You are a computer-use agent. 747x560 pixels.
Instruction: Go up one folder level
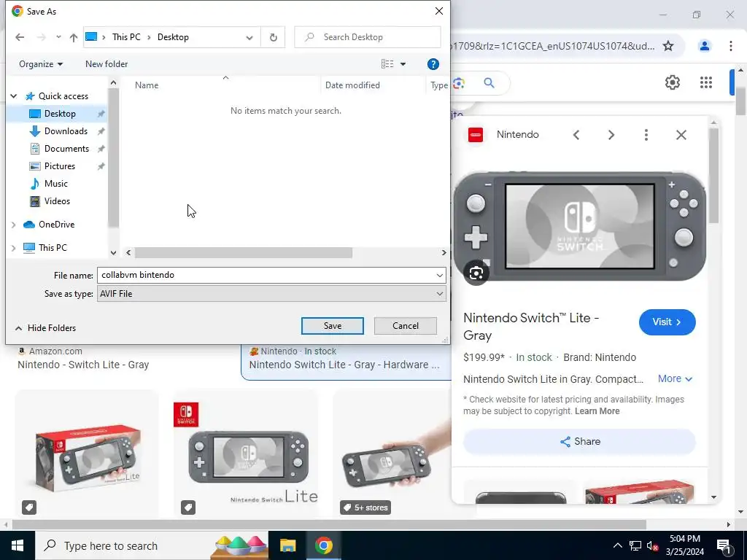click(74, 37)
